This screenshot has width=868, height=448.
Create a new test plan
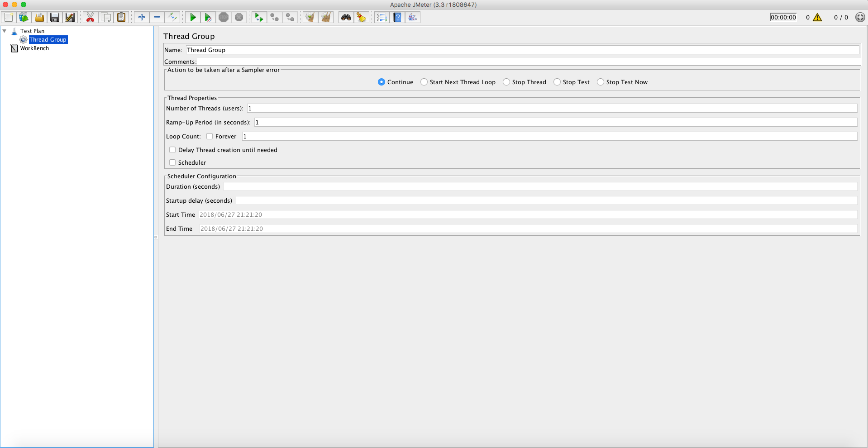[x=9, y=17]
